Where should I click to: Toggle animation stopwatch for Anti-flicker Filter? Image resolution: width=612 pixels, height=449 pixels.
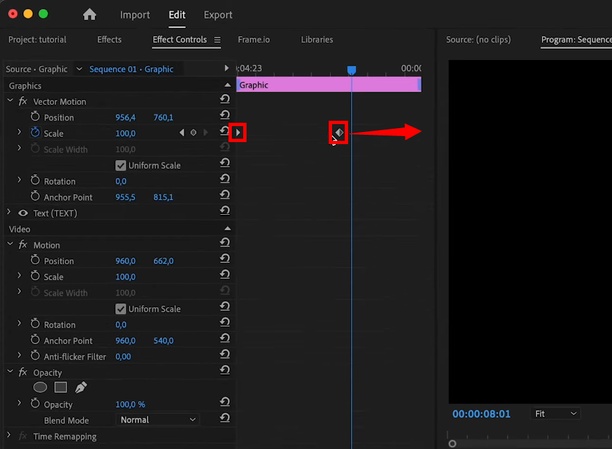pyautogui.click(x=35, y=356)
